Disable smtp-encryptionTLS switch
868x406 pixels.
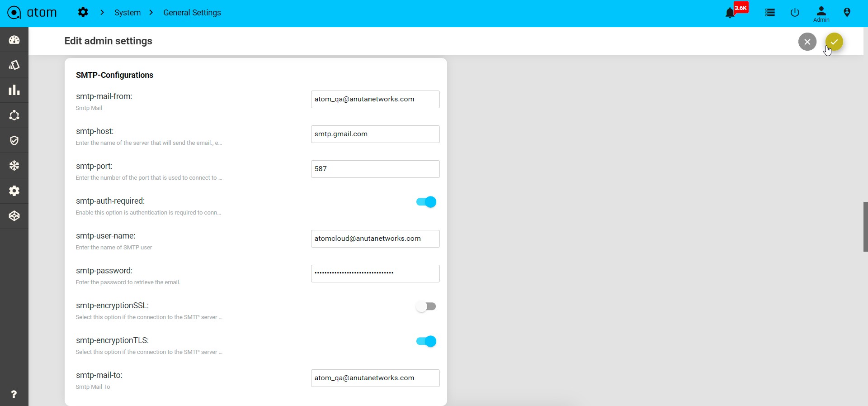pos(426,341)
